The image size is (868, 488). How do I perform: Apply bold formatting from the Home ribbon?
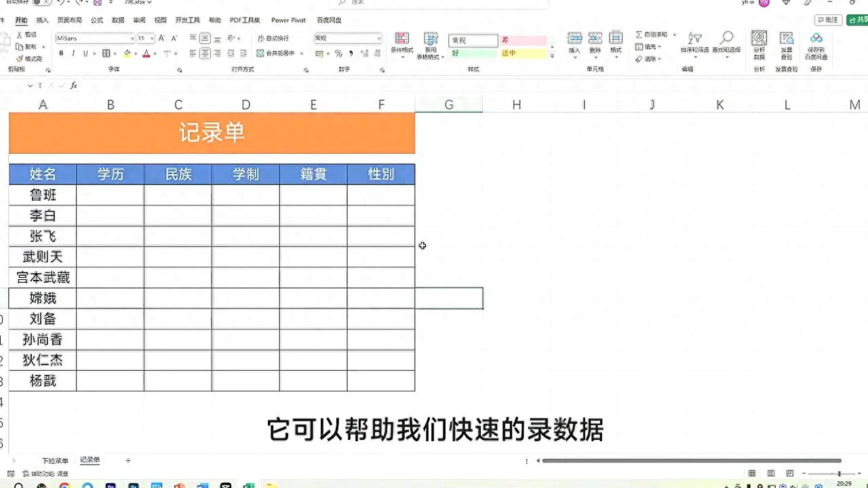click(62, 53)
